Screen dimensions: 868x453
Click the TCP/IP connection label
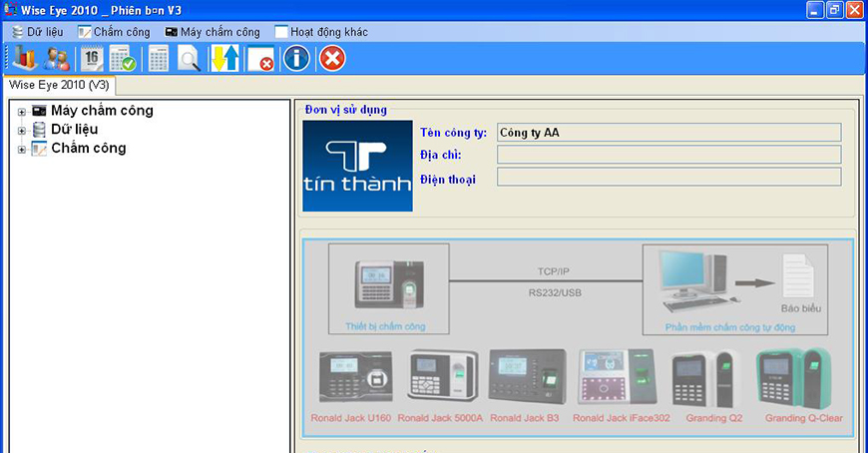tap(553, 271)
